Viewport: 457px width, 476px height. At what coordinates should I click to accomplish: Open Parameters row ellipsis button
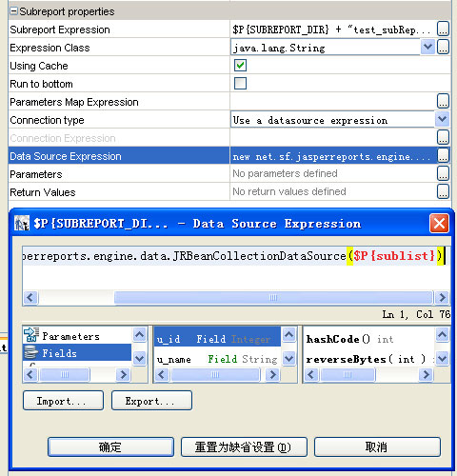(x=443, y=174)
